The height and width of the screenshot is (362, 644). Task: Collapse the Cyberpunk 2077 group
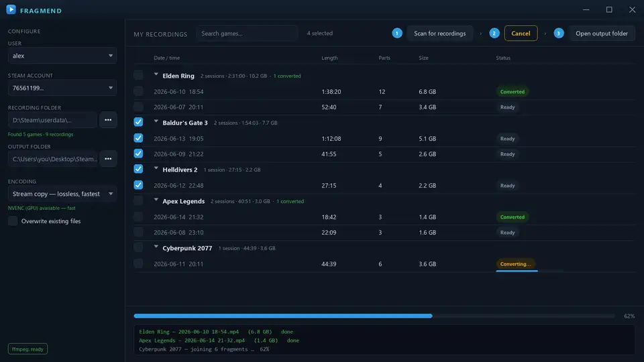coord(156,247)
